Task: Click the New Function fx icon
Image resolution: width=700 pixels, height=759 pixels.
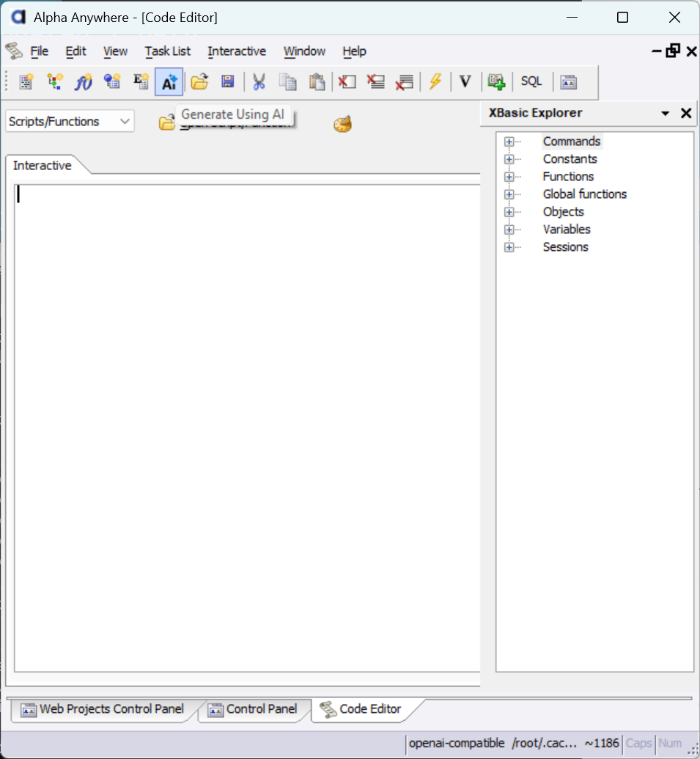Action: click(x=84, y=82)
